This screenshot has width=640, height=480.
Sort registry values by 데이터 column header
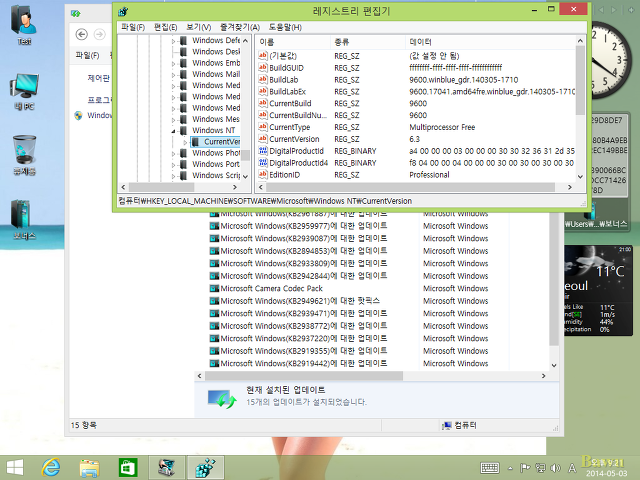coord(490,42)
